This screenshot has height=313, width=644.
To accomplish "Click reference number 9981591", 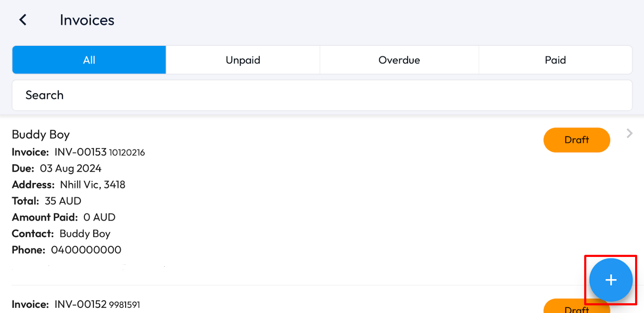I will tap(124, 305).
